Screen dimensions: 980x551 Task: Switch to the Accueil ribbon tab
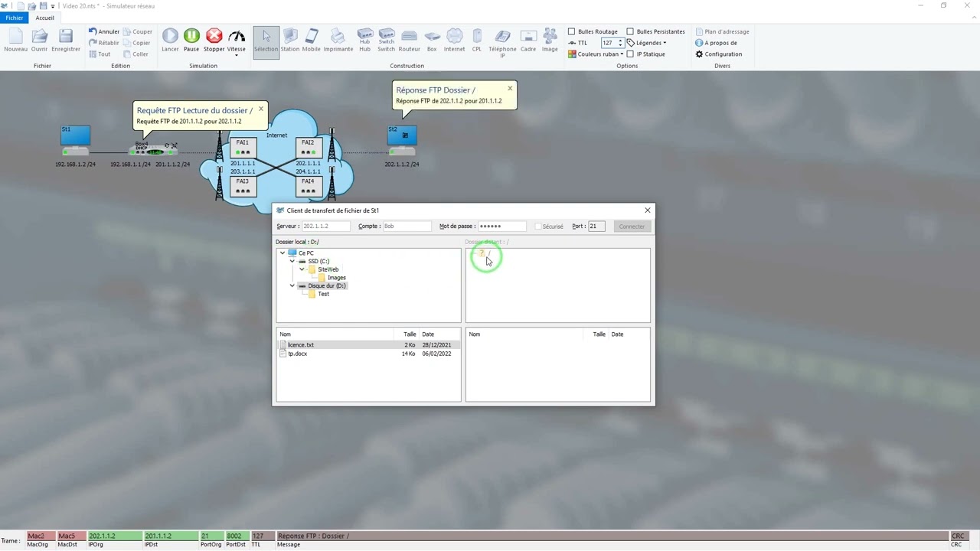tap(44, 18)
